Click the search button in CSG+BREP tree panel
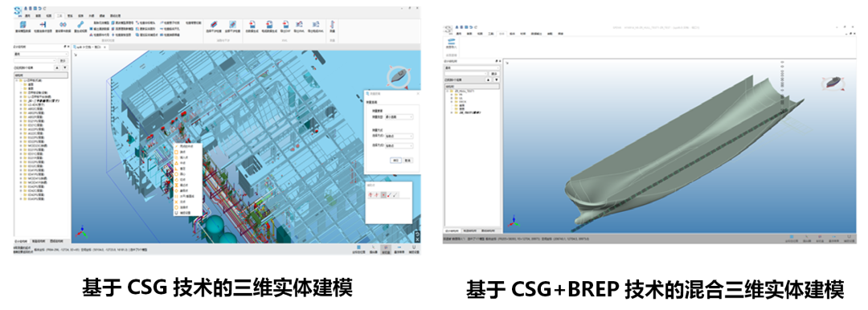 (x=493, y=74)
